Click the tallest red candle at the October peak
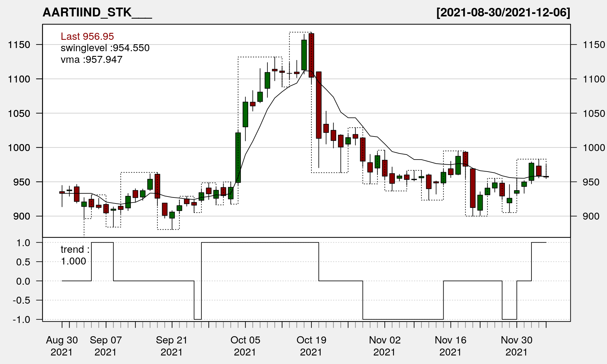The height and width of the screenshot is (364, 607). 311,55
